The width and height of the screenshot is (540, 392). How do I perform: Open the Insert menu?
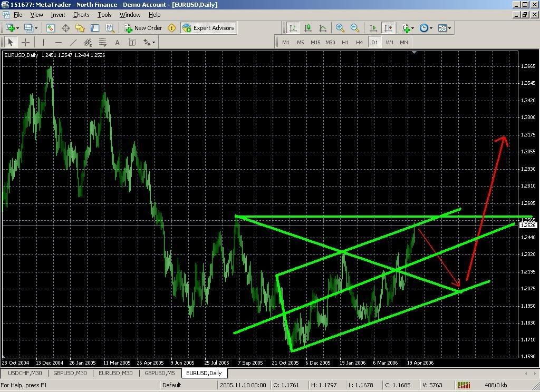pyautogui.click(x=58, y=15)
